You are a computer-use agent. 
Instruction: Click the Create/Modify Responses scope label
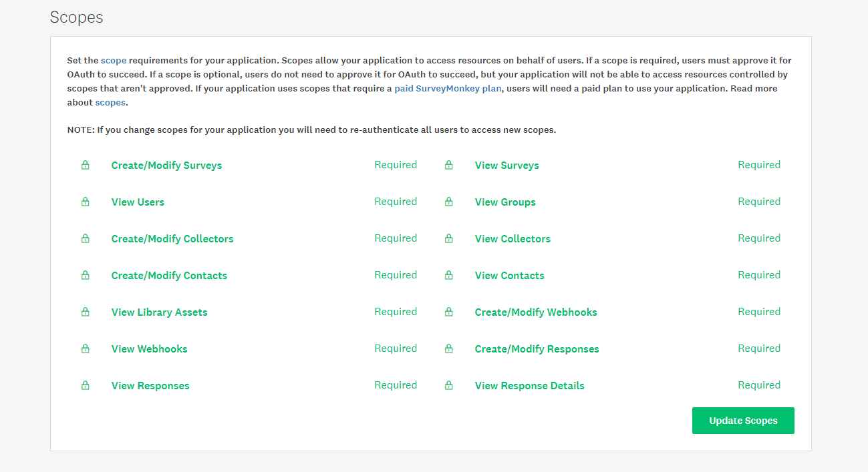(x=537, y=348)
